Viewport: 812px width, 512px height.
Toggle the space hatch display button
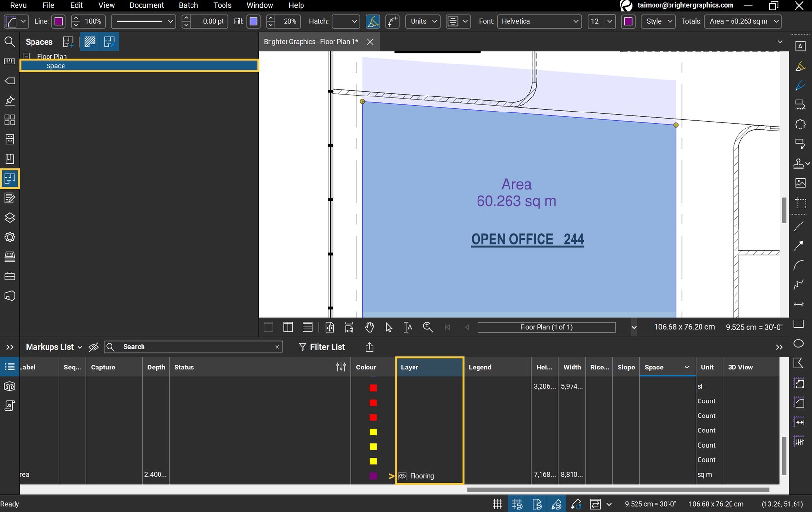pyautogui.click(x=90, y=42)
